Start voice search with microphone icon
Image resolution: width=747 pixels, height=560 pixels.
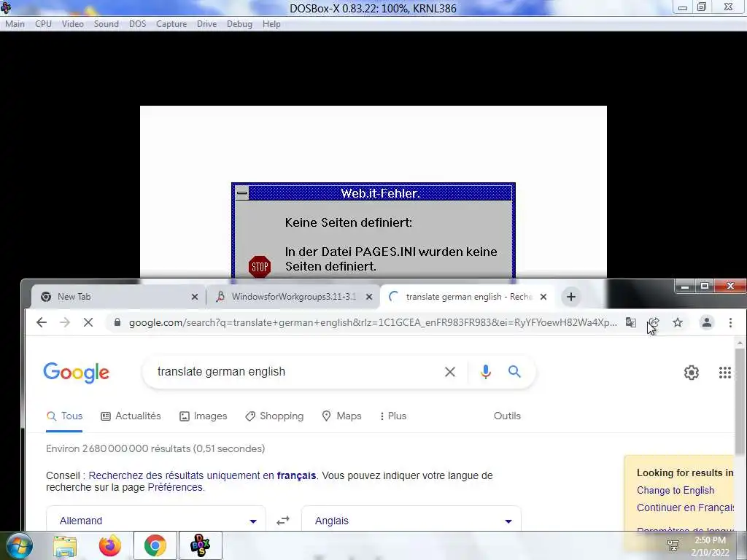(x=485, y=371)
